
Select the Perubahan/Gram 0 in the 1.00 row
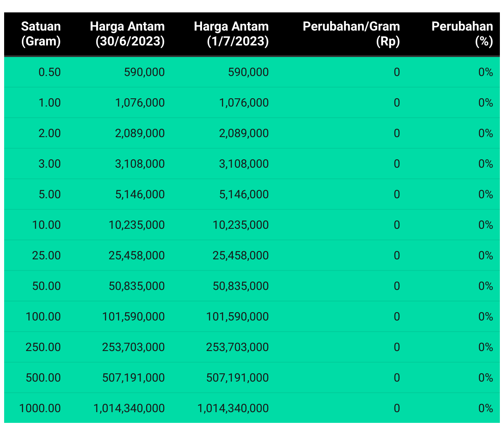coord(397,103)
